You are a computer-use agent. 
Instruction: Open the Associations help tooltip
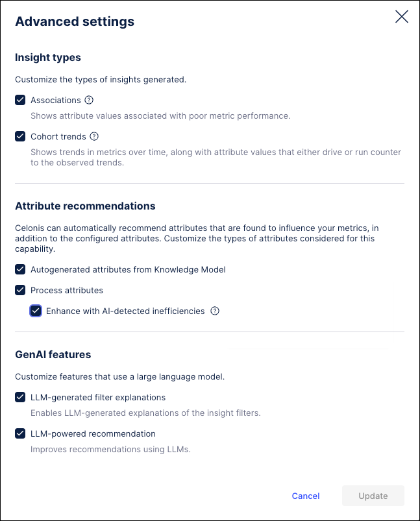[x=89, y=100]
